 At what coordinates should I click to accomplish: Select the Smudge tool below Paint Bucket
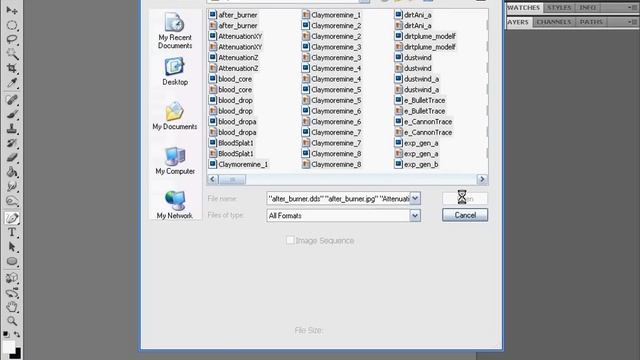click(x=12, y=186)
